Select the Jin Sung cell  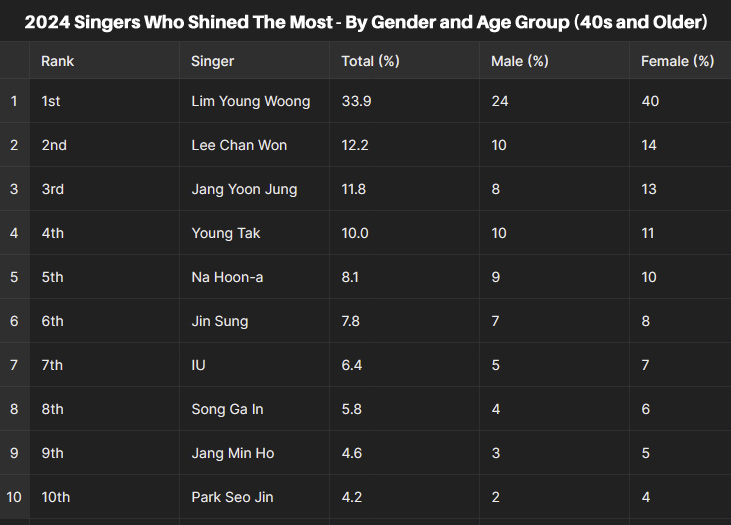tap(255, 321)
